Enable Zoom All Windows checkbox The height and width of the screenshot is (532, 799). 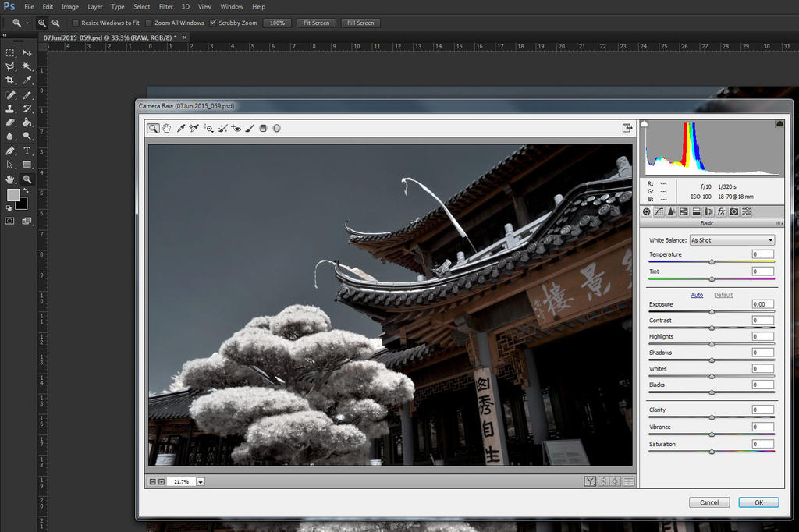tap(148, 23)
